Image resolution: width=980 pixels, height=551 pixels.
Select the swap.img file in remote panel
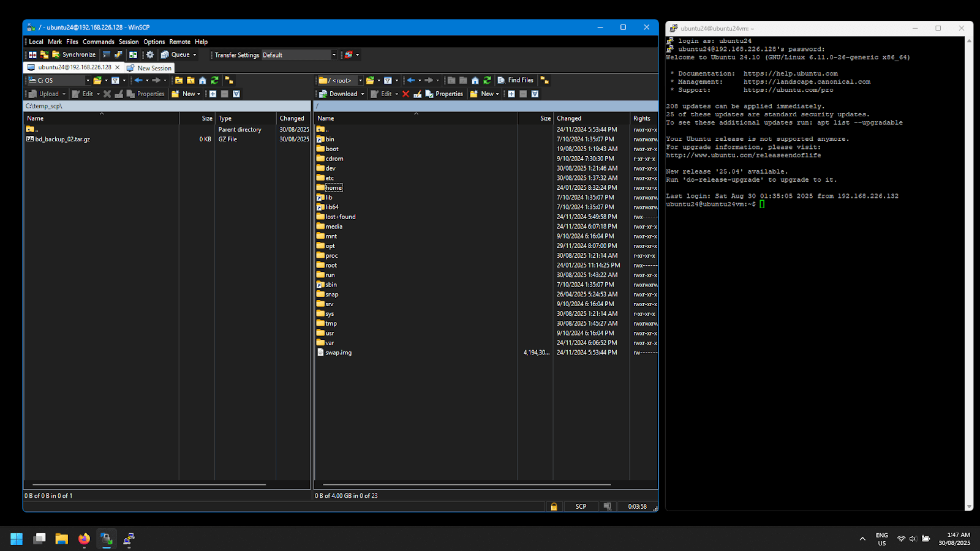click(x=338, y=353)
